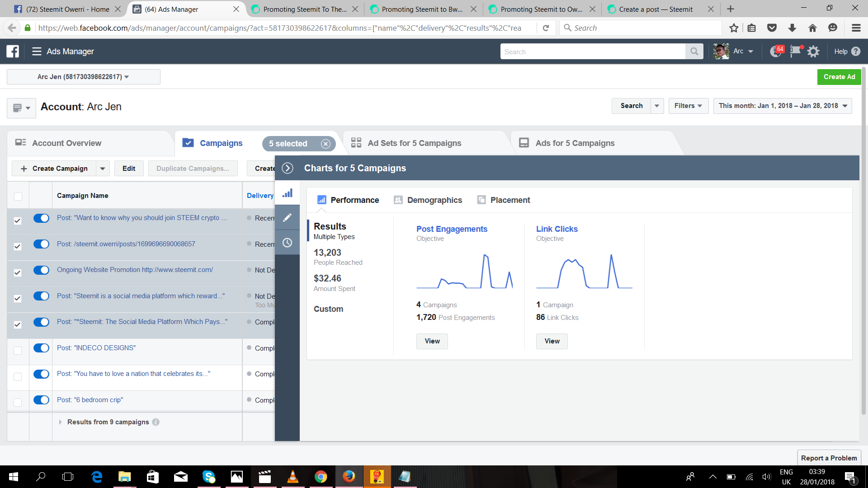
Task: Click the browser URL address bar
Action: pyautogui.click(x=280, y=28)
